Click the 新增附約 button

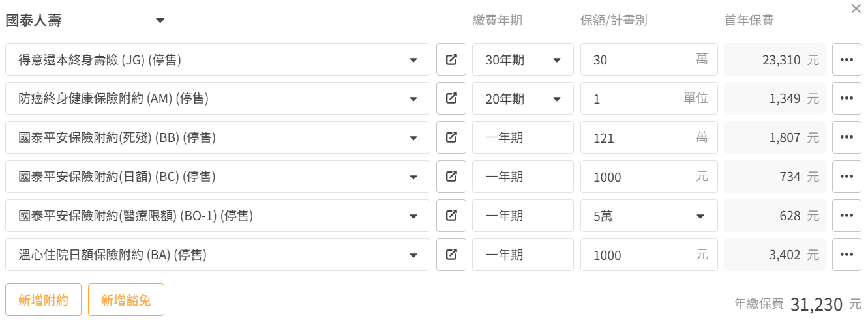(x=43, y=300)
